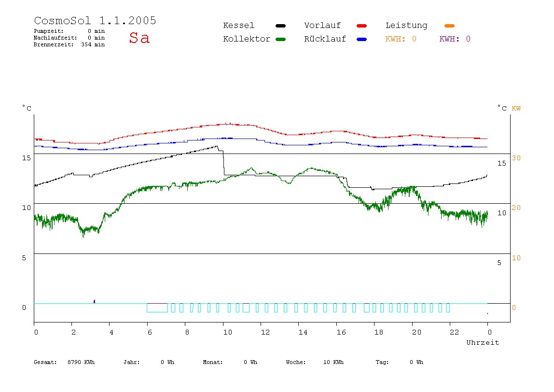554x392 pixels.
Task: Click the orange 'KW' axis unit label
Action: [516, 109]
